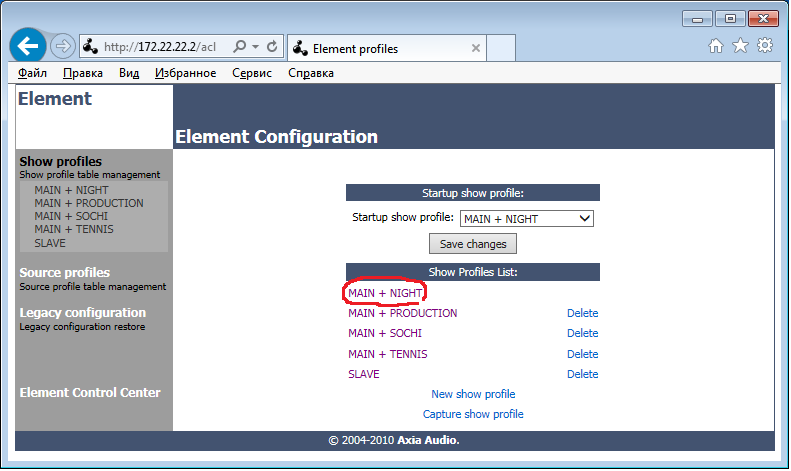Open the Файл menu
Screen dimensions: 791x471
(32, 73)
